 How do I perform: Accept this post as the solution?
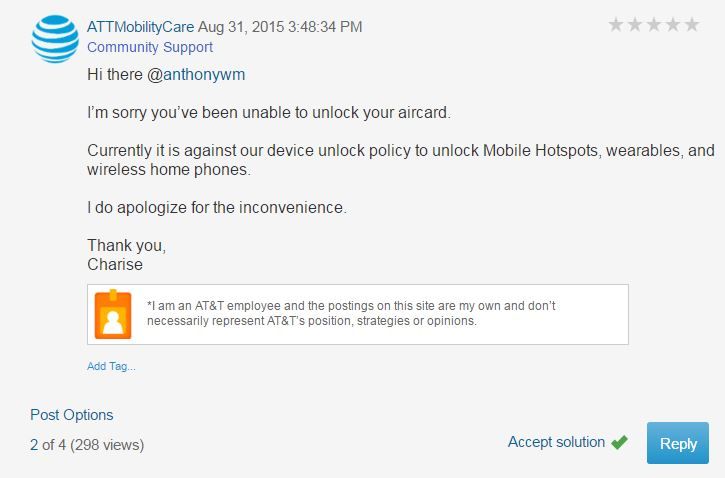tap(556, 442)
